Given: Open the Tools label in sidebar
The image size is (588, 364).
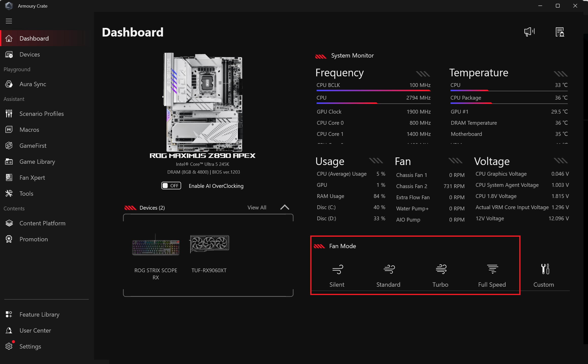Looking at the screenshot, I should pyautogui.click(x=26, y=194).
